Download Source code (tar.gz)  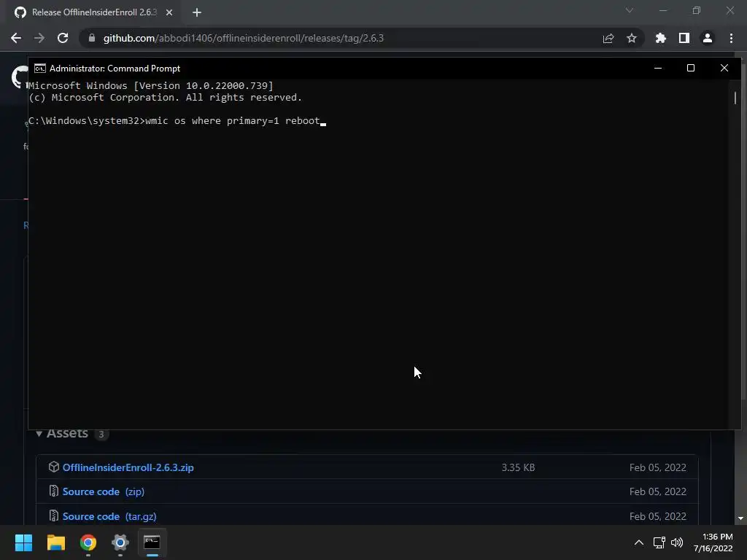point(109,516)
